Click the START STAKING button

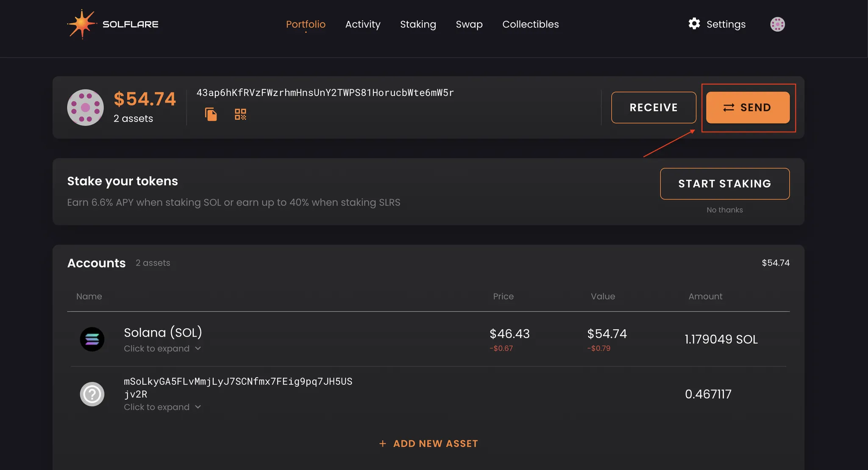(724, 184)
